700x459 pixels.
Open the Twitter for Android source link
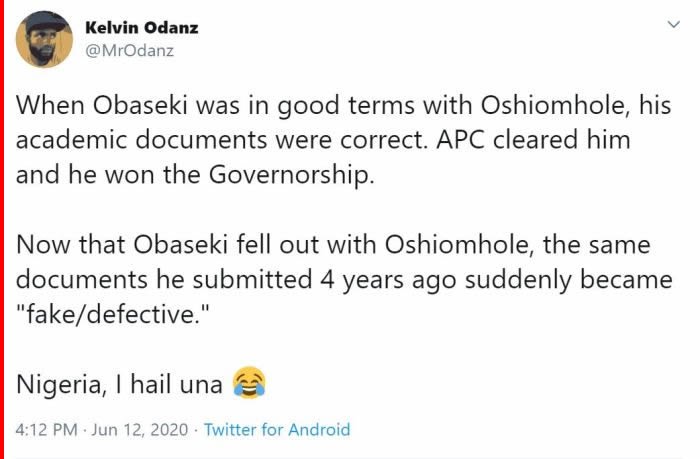click(277, 430)
